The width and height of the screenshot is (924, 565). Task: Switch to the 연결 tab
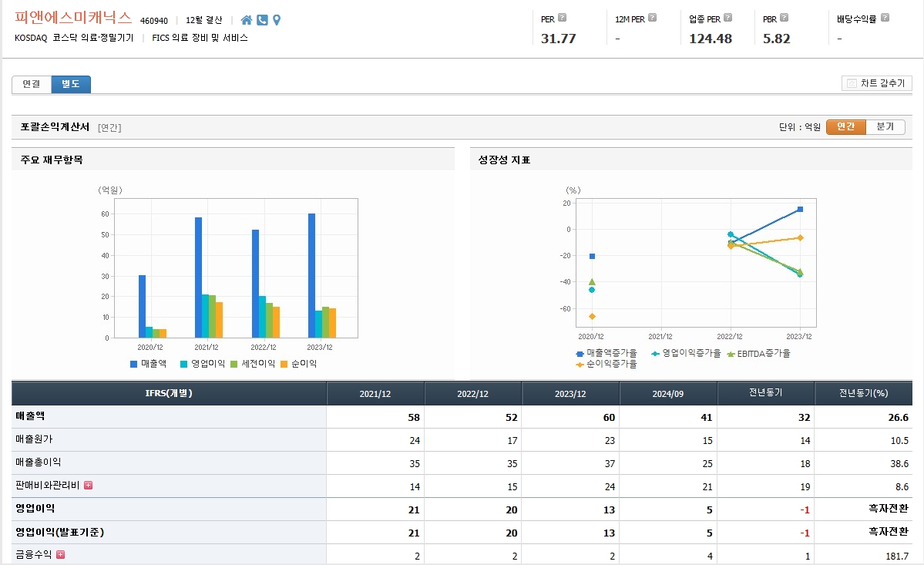[32, 84]
